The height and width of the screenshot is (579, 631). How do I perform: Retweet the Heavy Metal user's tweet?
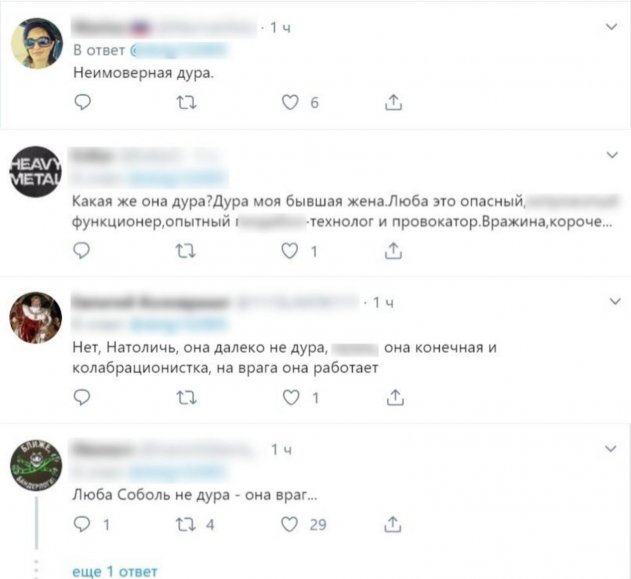(x=186, y=251)
